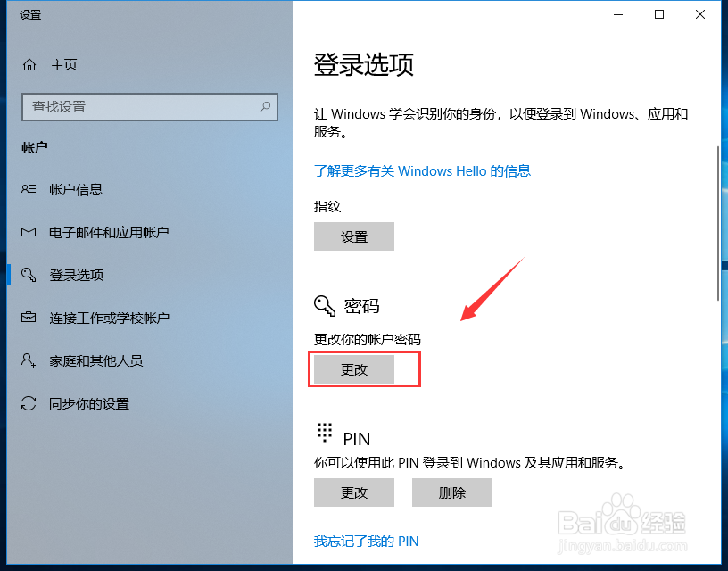Click the 帐户信息 person-card icon
Image resolution: width=728 pixels, height=571 pixels.
coord(29,189)
